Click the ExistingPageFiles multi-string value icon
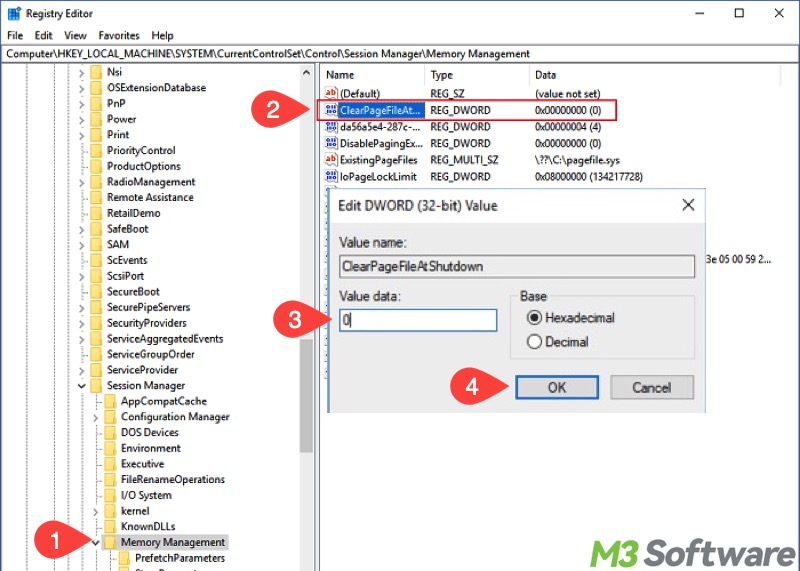Viewport: 800px width, 571px height. point(332,160)
